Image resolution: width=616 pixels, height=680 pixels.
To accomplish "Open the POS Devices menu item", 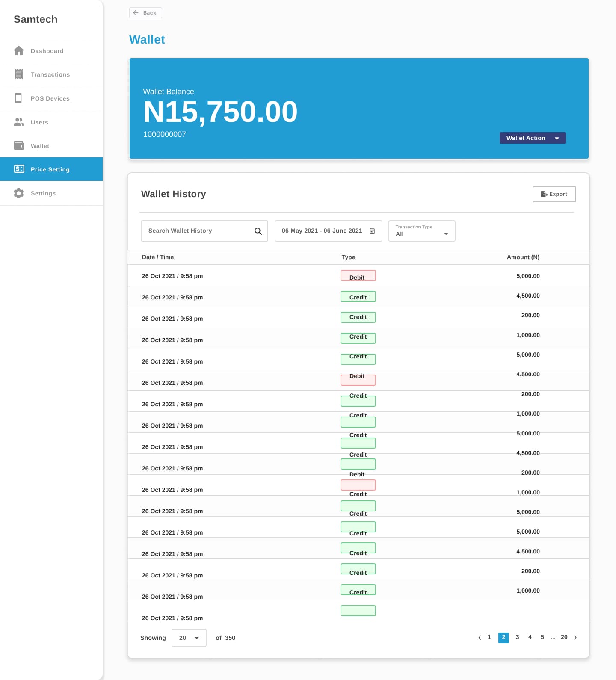I will click(x=51, y=98).
